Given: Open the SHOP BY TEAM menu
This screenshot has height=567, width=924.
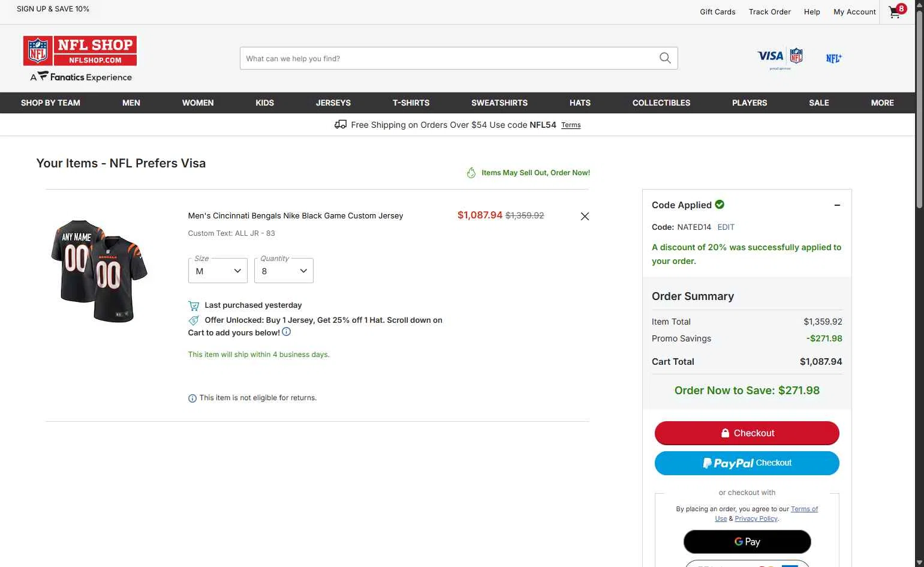Looking at the screenshot, I should 50,103.
